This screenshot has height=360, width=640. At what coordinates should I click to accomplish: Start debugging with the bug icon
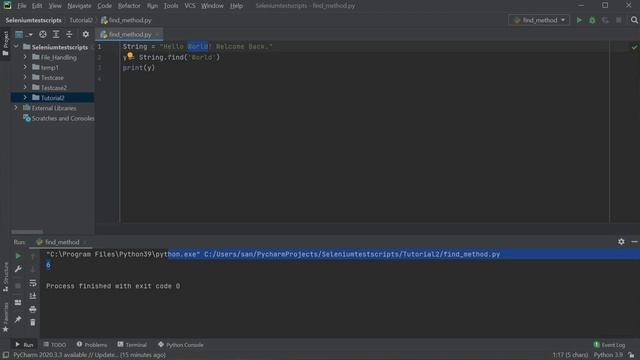click(592, 20)
